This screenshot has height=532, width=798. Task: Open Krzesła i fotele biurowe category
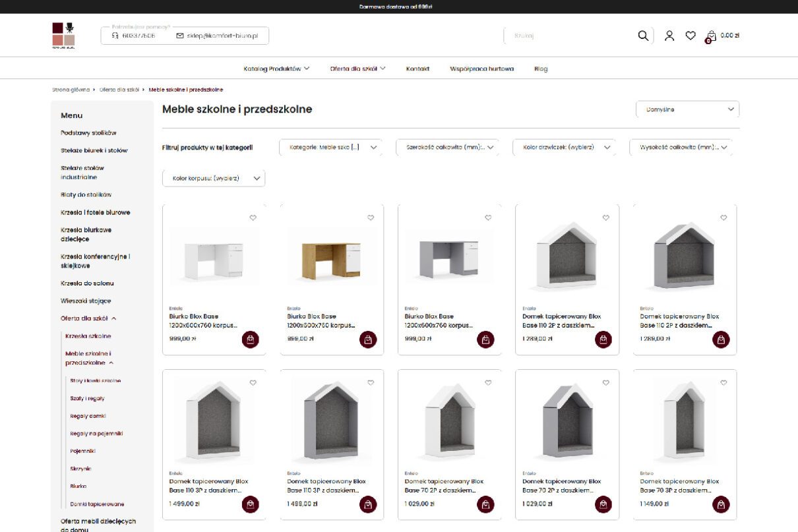click(x=96, y=212)
